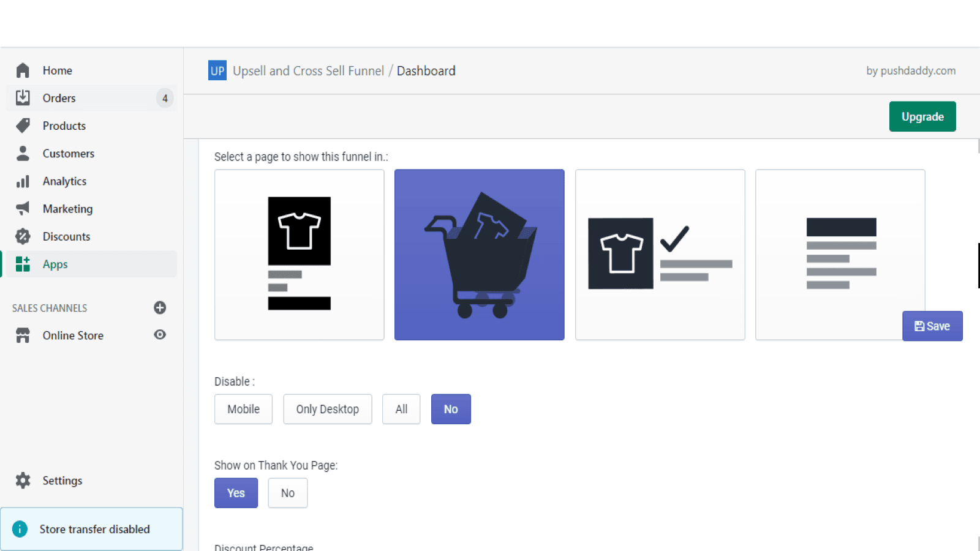980x551 pixels.
Task: Collapse the Home navigation entry
Action: click(57, 70)
